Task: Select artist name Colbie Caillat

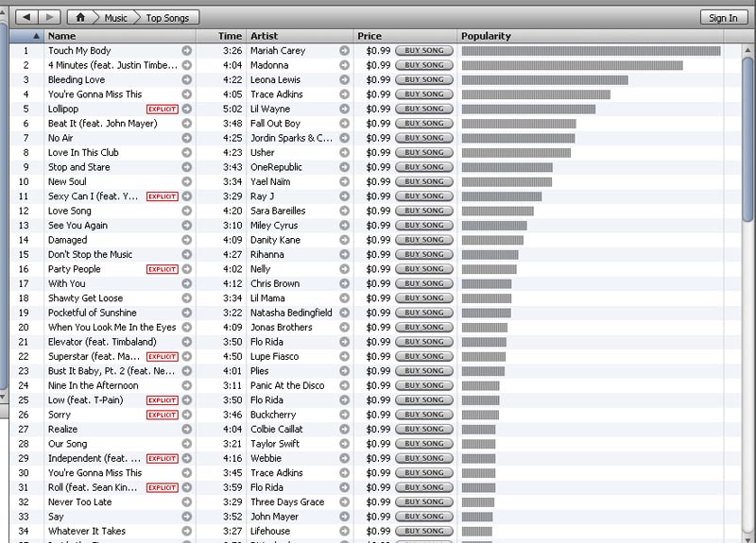Action: pyautogui.click(x=276, y=429)
